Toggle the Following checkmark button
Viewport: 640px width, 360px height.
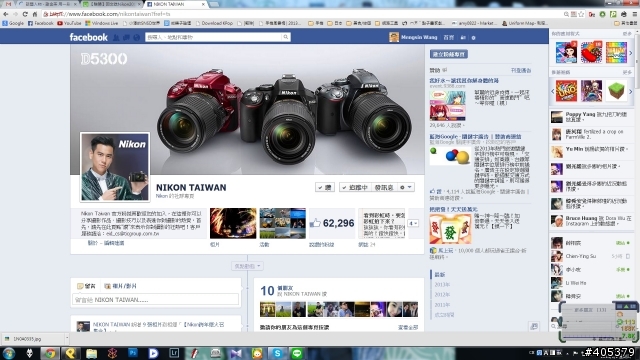click(355, 187)
